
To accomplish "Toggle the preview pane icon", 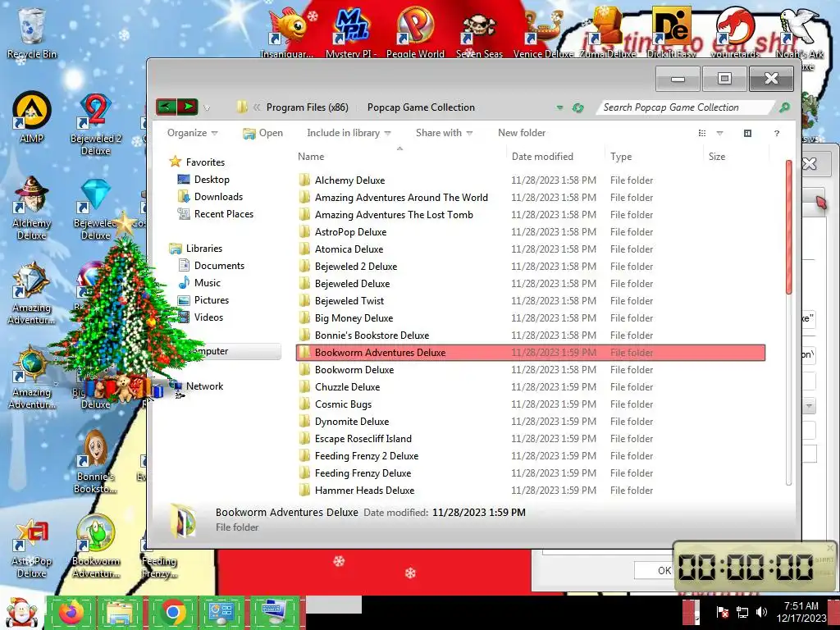I will [x=748, y=133].
